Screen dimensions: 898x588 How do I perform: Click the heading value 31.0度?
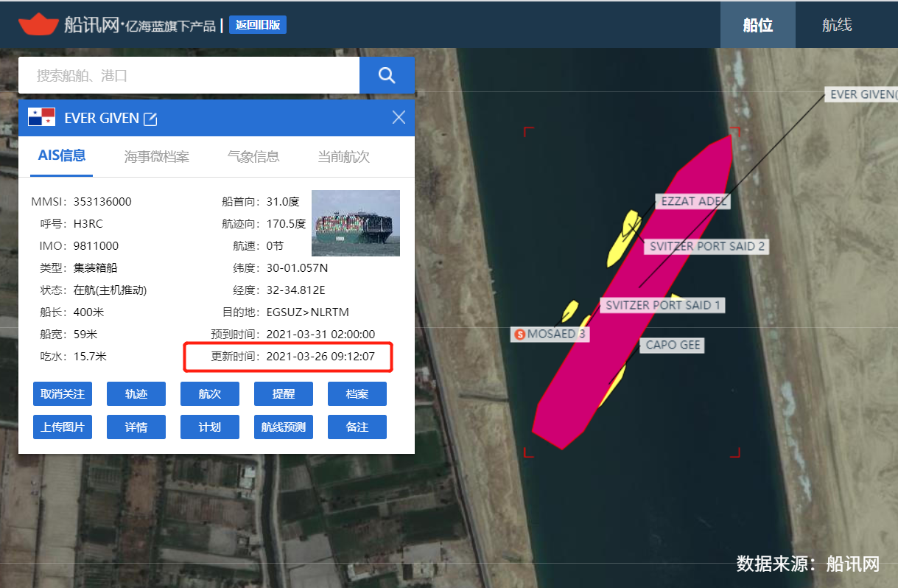(x=283, y=202)
